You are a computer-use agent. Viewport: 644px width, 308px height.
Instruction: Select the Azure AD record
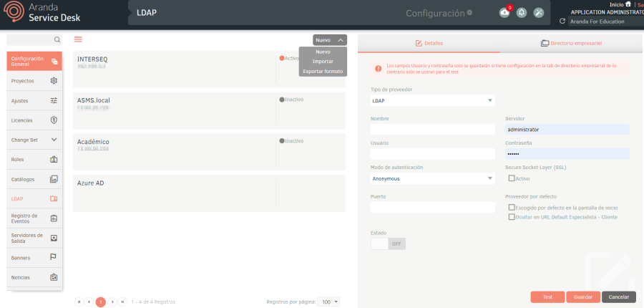tap(209, 193)
